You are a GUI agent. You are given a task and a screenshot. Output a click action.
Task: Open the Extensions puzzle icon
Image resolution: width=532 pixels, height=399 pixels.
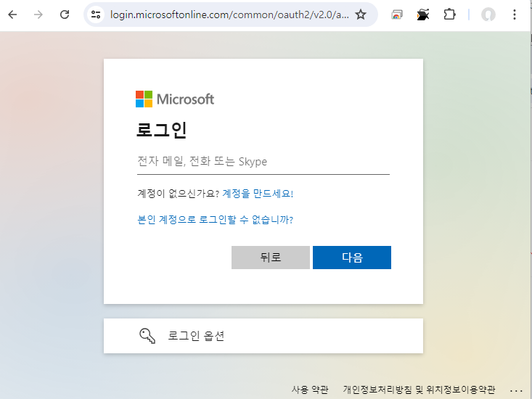(x=449, y=15)
